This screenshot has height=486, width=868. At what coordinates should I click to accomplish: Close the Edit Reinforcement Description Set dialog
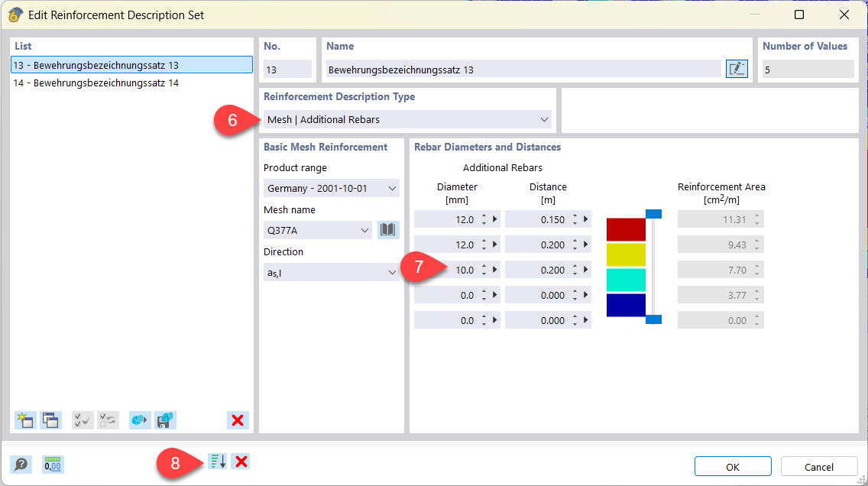844,15
